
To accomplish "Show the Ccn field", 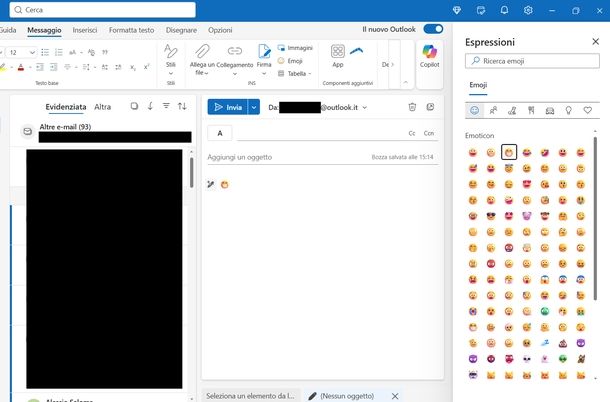I will [429, 133].
